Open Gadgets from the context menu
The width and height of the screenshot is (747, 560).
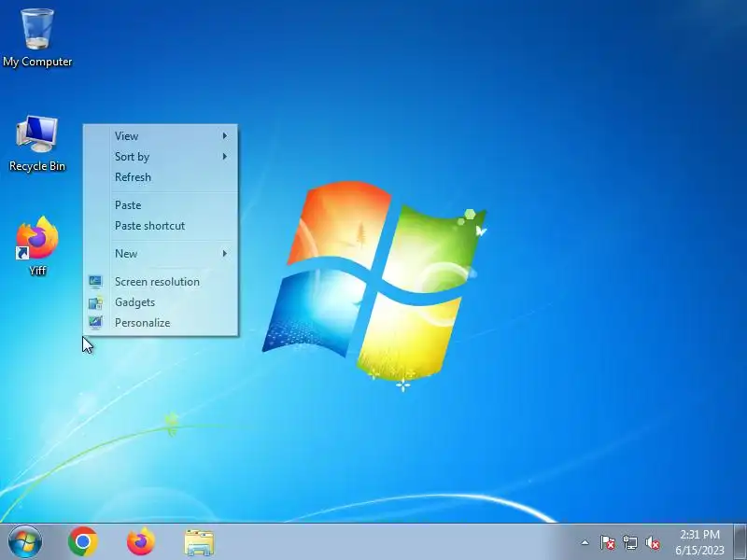pos(162,302)
